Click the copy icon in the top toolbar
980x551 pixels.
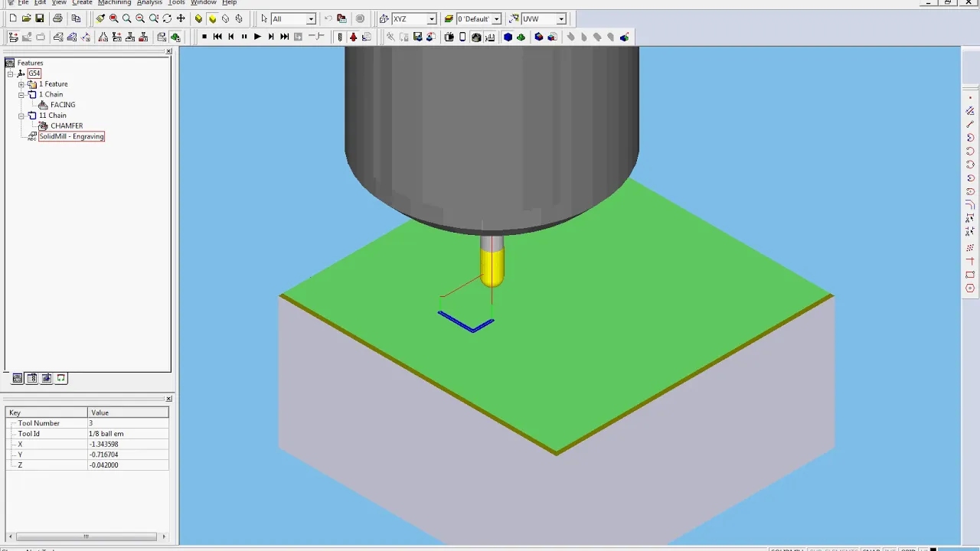[x=76, y=18]
